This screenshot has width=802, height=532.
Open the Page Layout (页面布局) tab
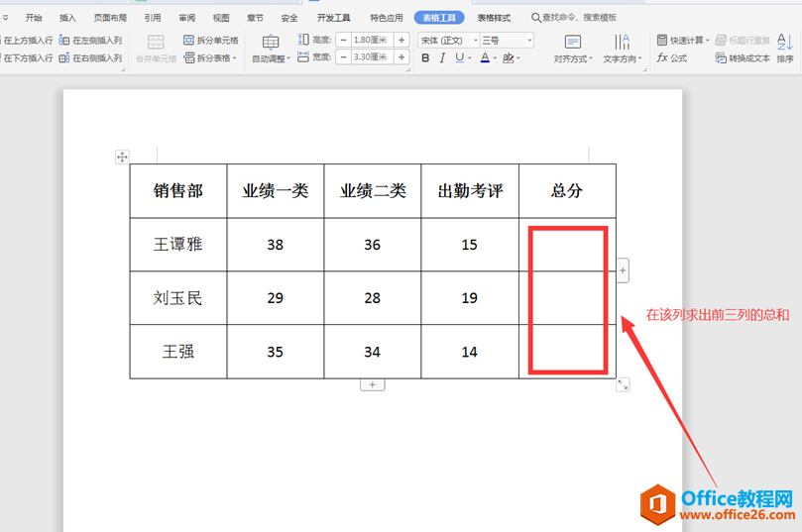coord(110,18)
